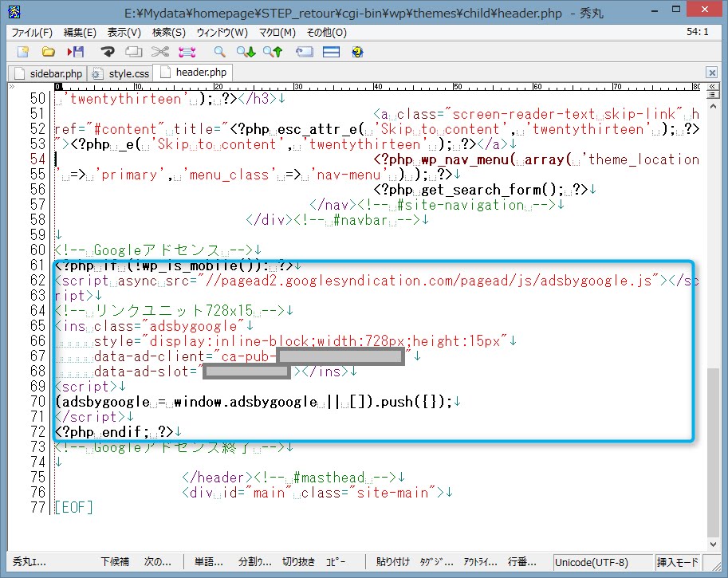Click the 'div id=main' code line

[313, 492]
